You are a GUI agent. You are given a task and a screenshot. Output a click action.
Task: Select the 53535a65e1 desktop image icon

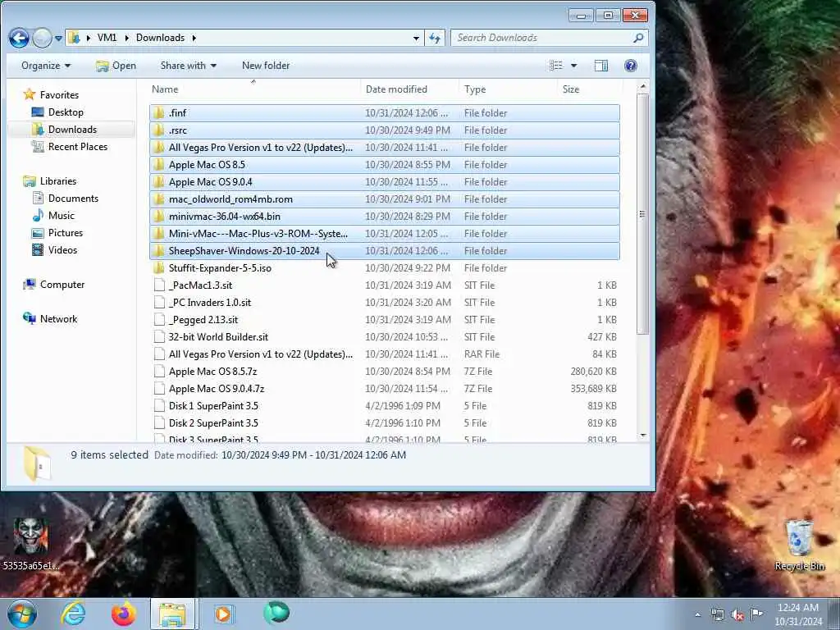30,543
